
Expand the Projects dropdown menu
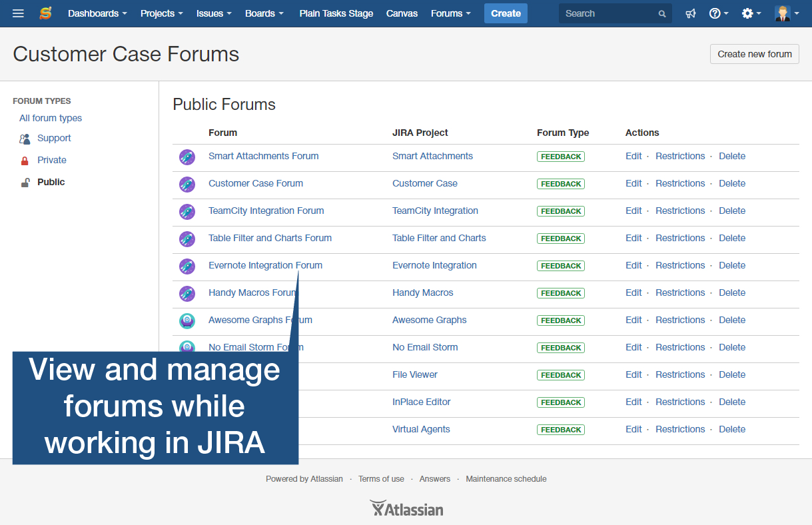coord(161,13)
